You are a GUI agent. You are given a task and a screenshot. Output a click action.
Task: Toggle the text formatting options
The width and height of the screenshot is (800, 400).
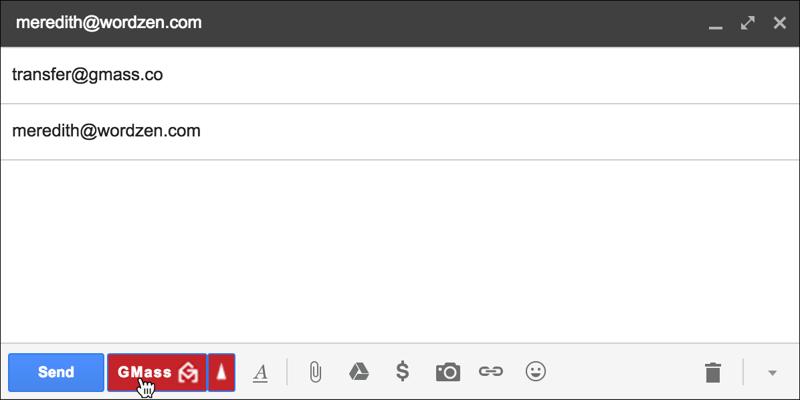coord(260,372)
